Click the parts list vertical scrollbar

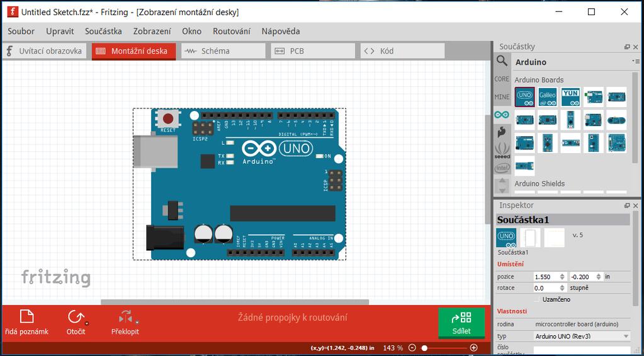pos(636,118)
